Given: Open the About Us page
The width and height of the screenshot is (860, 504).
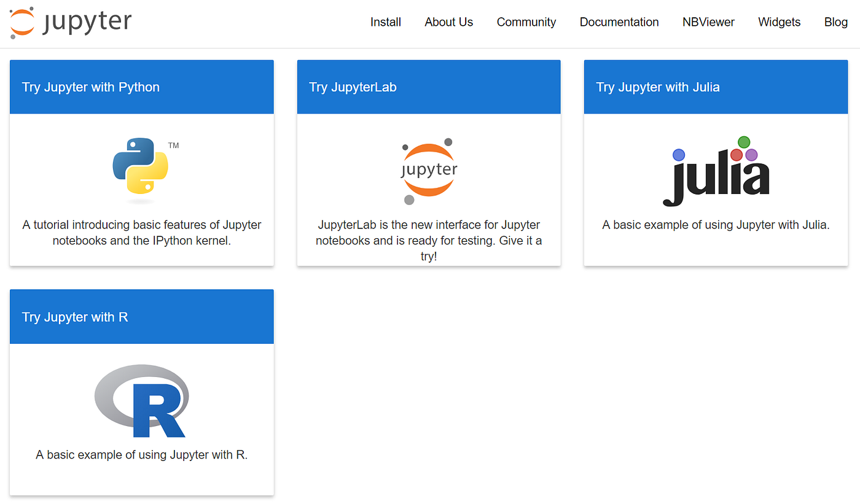Looking at the screenshot, I should point(448,22).
